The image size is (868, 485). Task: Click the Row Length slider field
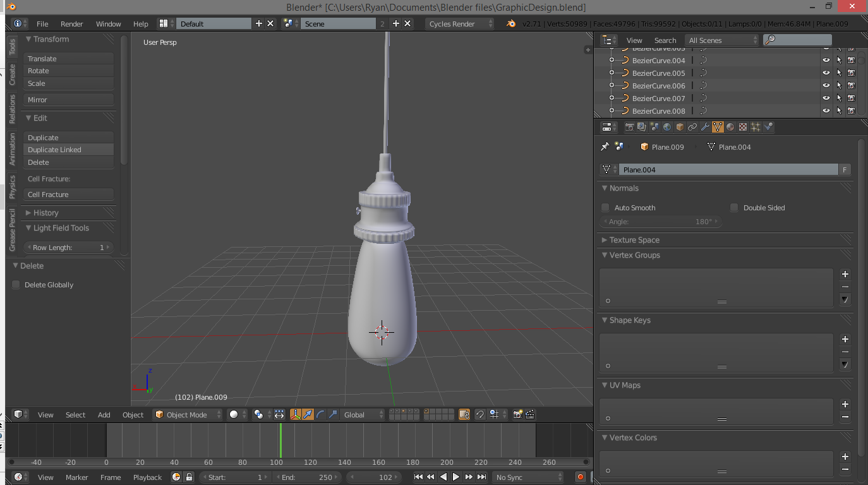(x=69, y=248)
